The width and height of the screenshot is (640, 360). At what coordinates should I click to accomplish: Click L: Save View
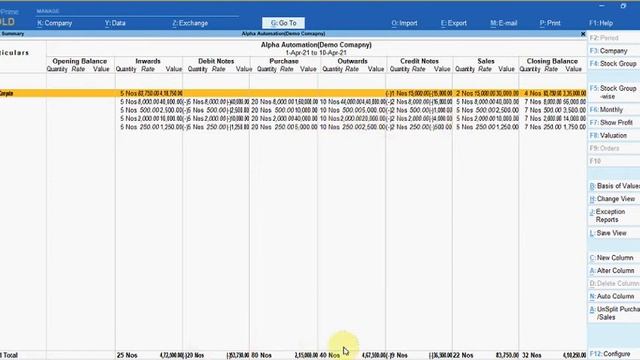613,233
